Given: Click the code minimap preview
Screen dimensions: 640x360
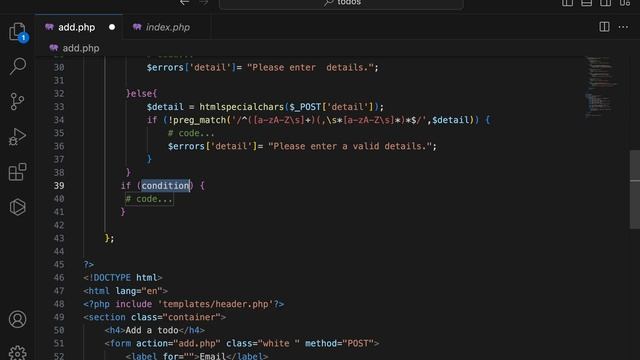Looking at the screenshot, I should click(x=601, y=88).
